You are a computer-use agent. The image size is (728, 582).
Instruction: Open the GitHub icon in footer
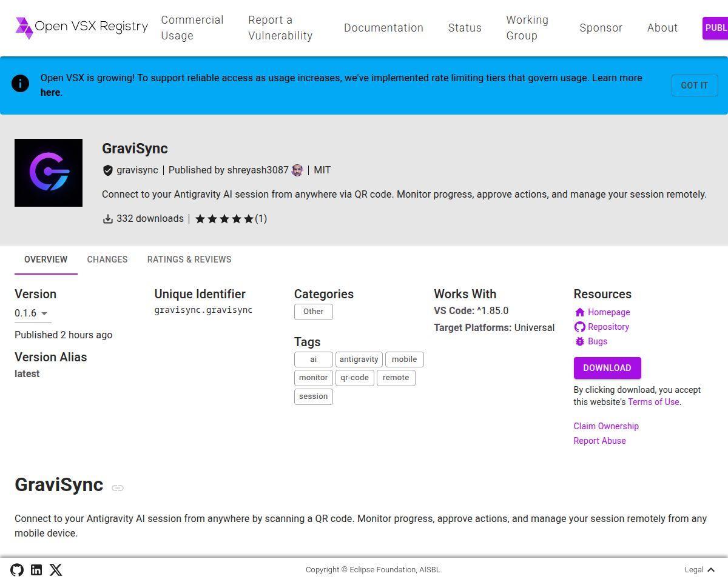(x=17, y=570)
